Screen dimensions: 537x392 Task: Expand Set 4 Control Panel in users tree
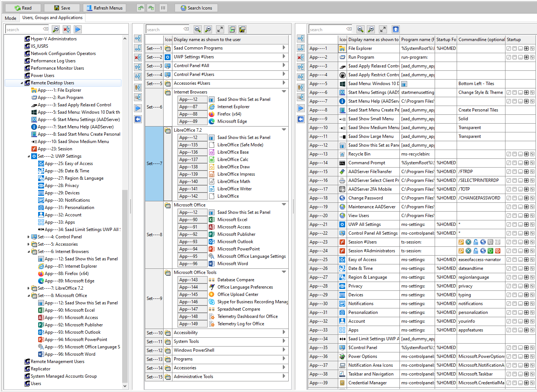point(29,237)
